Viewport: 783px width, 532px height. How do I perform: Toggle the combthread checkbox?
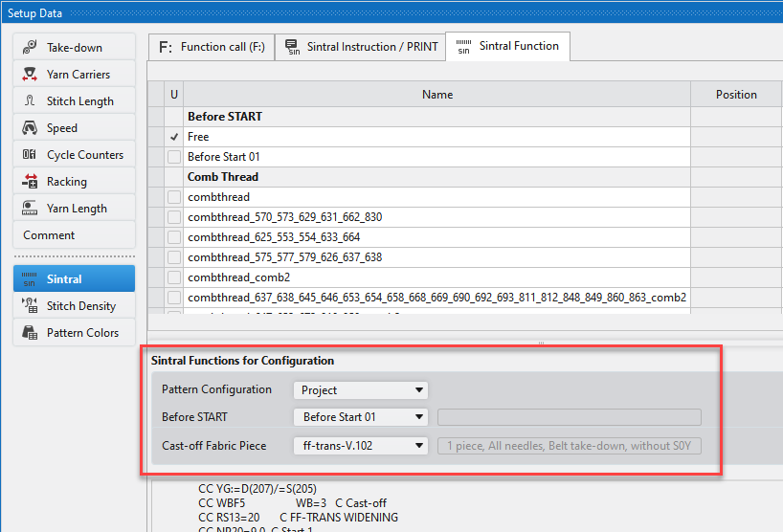pos(174,197)
